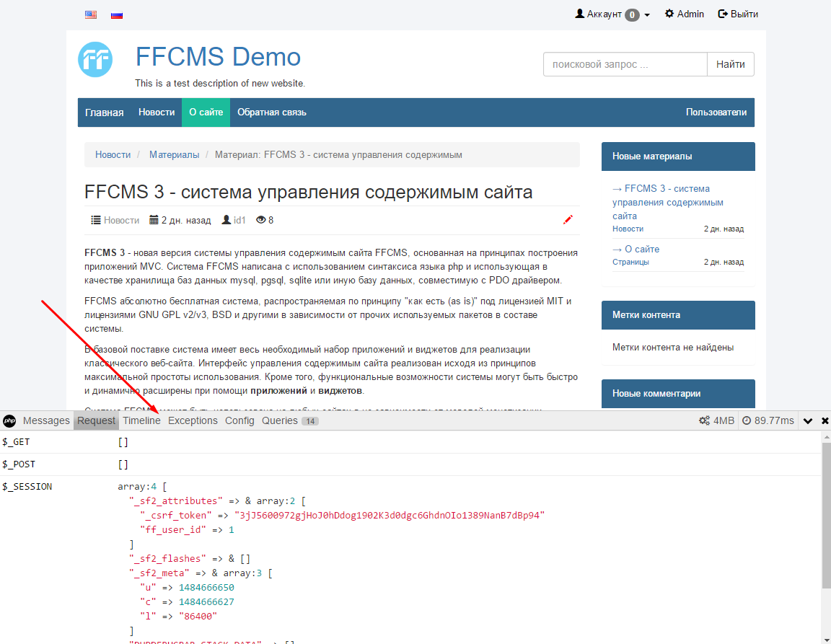Click the 14 queries count badge
Image resolution: width=831 pixels, height=644 pixels.
coord(310,421)
